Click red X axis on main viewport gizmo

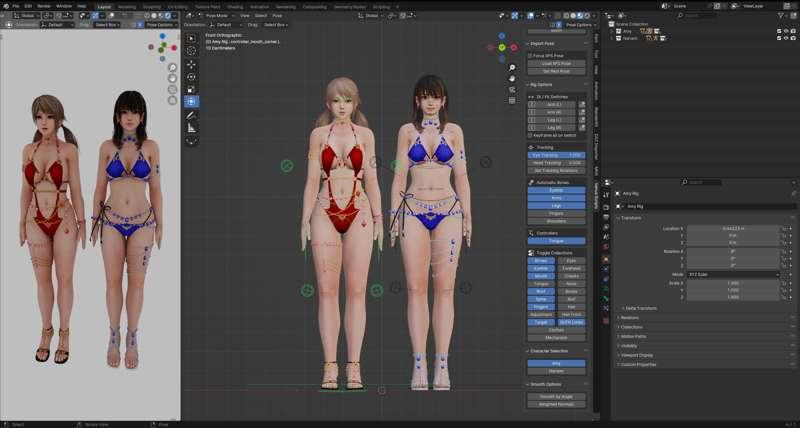click(x=514, y=47)
